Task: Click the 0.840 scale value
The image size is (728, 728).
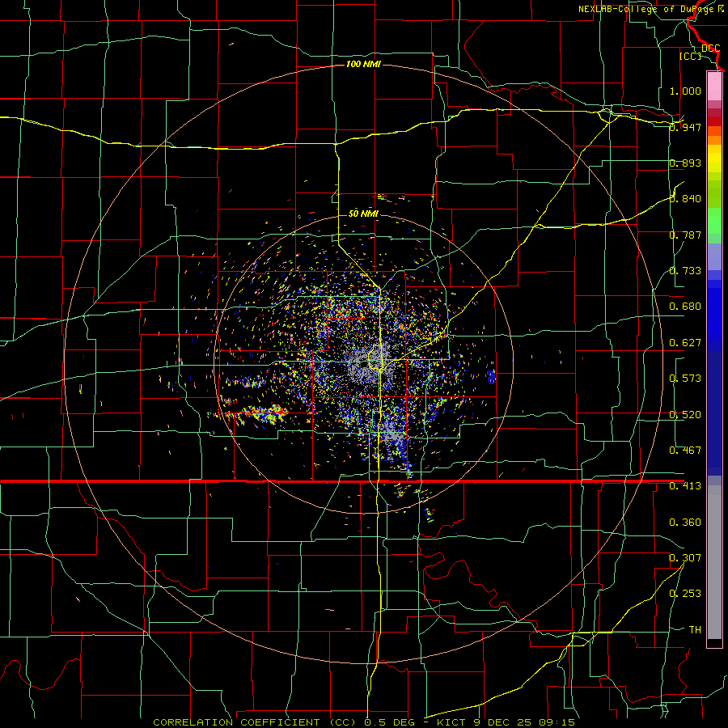Action: point(685,199)
